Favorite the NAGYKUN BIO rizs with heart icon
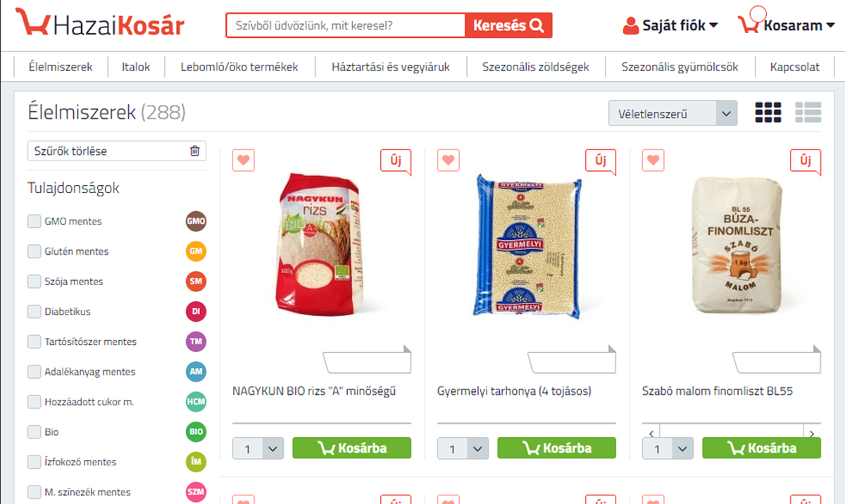The width and height of the screenshot is (845, 504). tap(243, 160)
